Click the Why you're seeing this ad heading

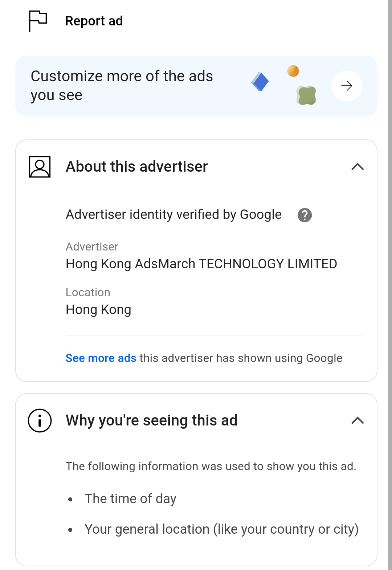tap(151, 420)
